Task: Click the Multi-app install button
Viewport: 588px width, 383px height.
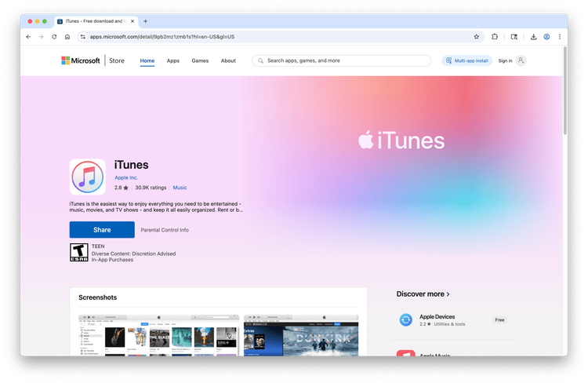Action: (x=467, y=60)
